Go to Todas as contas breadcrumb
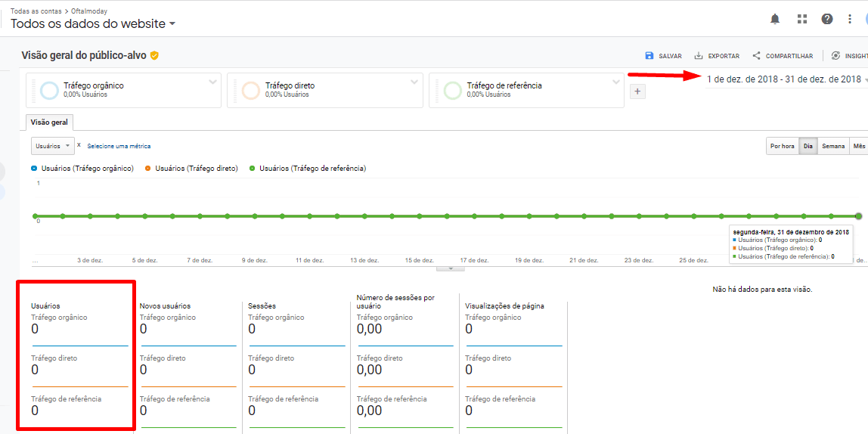 point(35,11)
